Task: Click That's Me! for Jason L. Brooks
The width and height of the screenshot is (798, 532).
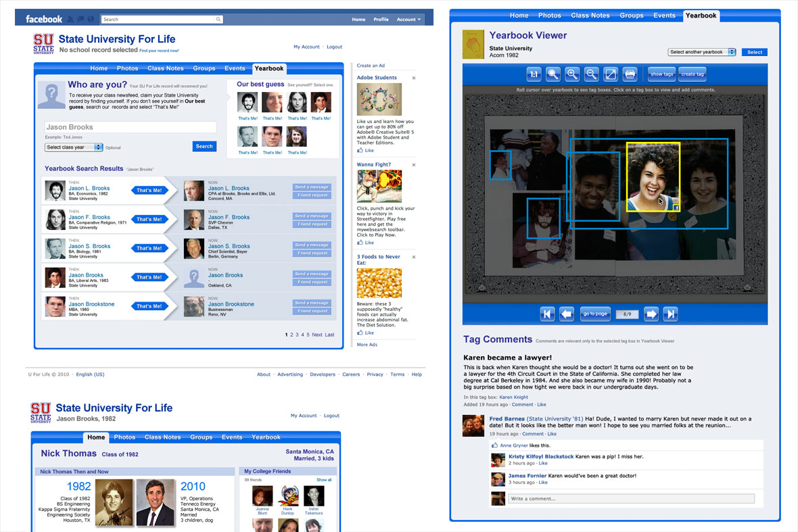Action: coord(149,190)
